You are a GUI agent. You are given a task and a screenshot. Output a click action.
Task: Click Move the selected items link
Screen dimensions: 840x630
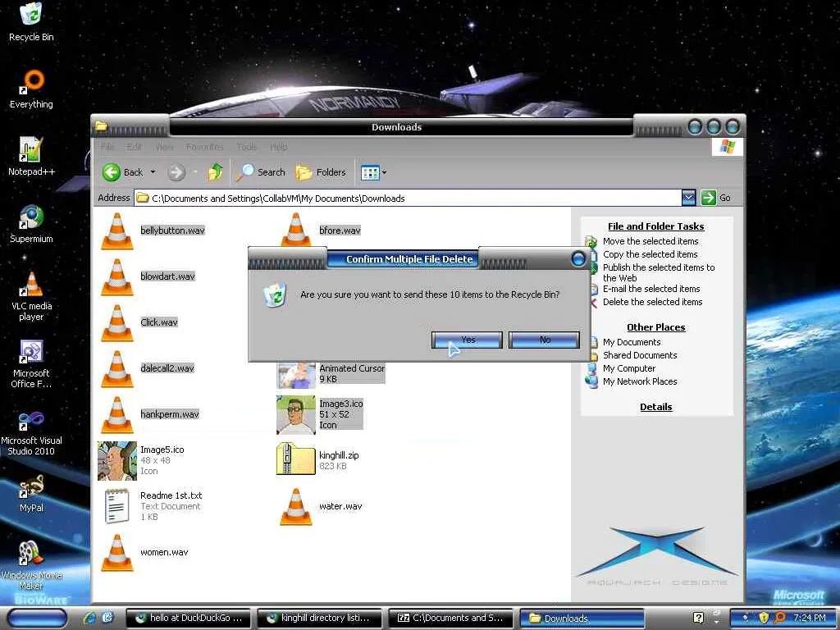[651, 242]
